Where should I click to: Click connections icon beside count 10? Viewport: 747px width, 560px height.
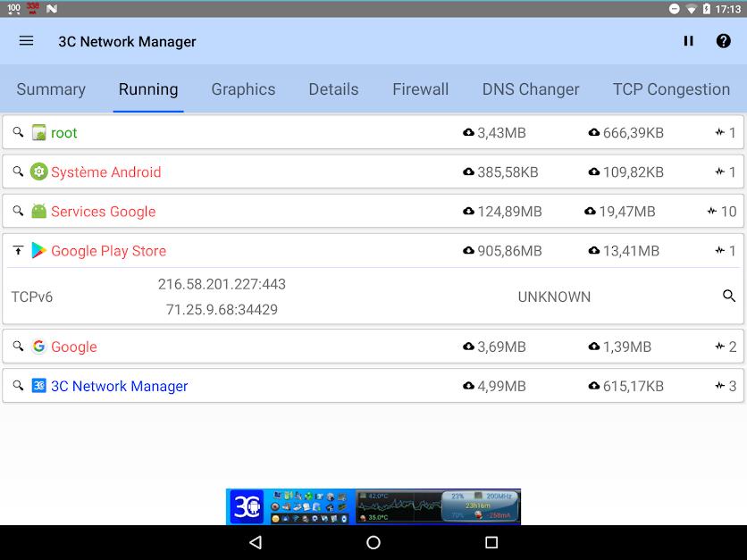point(712,211)
